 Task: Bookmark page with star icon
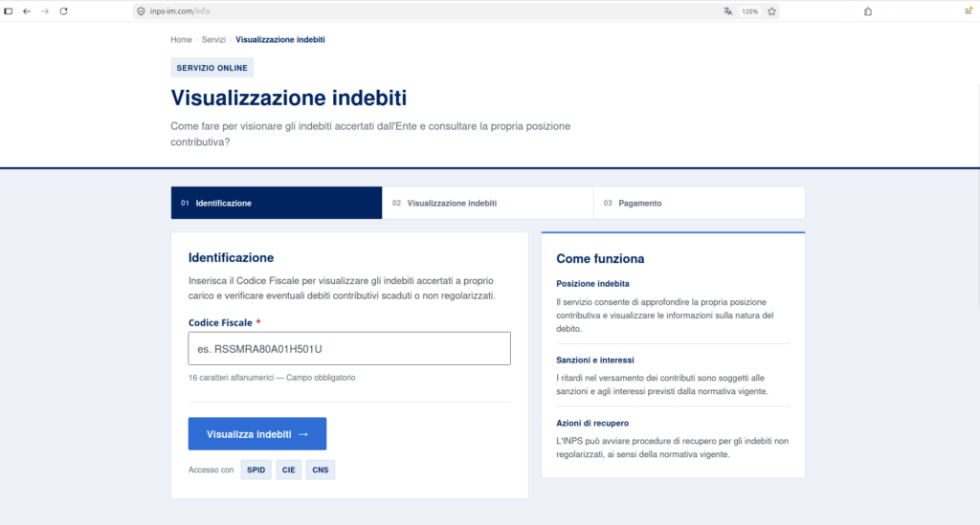772,11
